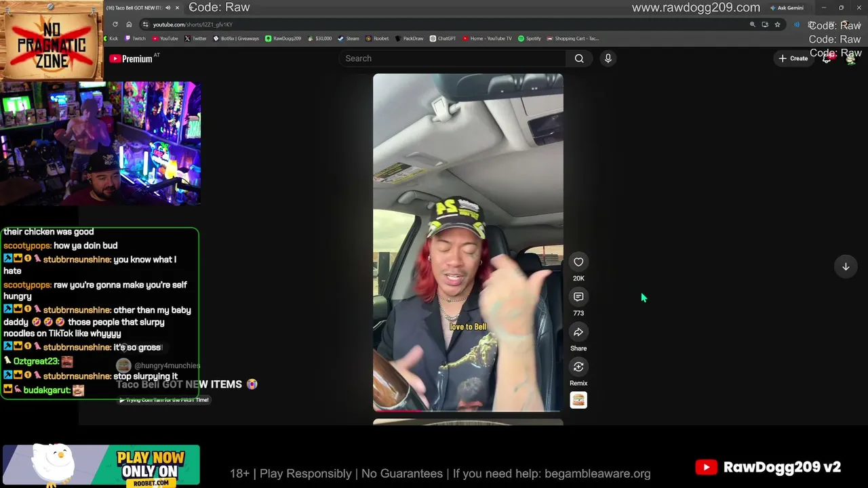Open the Create menu
Viewport: 868px width, 488px height.
point(793,58)
